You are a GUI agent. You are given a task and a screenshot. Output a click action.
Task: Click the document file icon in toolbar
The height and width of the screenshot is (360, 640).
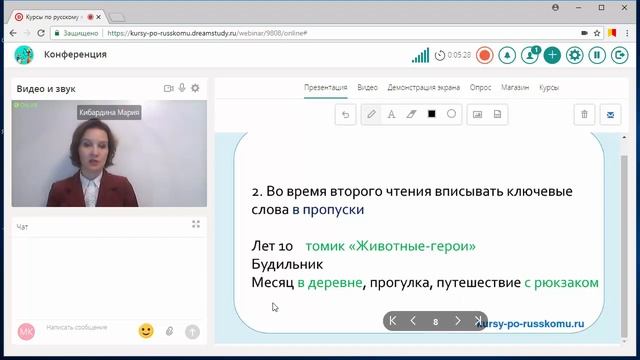click(497, 114)
